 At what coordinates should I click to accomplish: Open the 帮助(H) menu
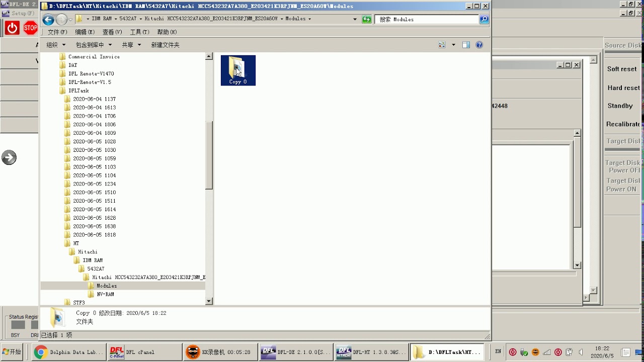(167, 32)
